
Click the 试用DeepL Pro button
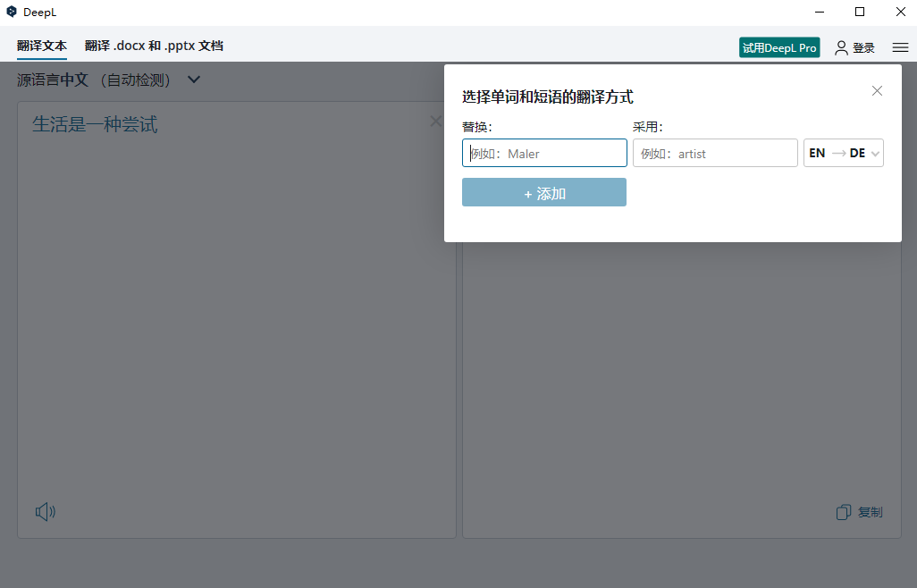click(779, 48)
